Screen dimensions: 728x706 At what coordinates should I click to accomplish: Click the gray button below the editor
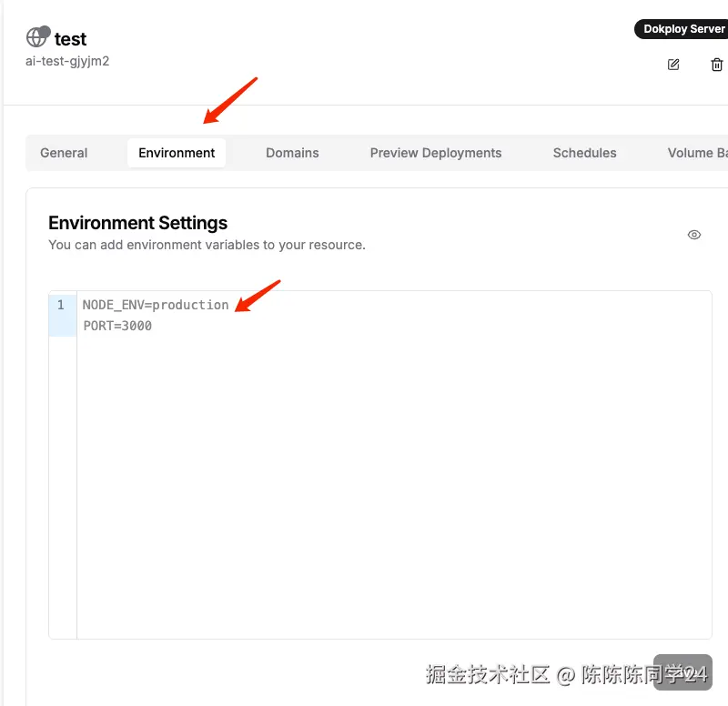(x=682, y=671)
